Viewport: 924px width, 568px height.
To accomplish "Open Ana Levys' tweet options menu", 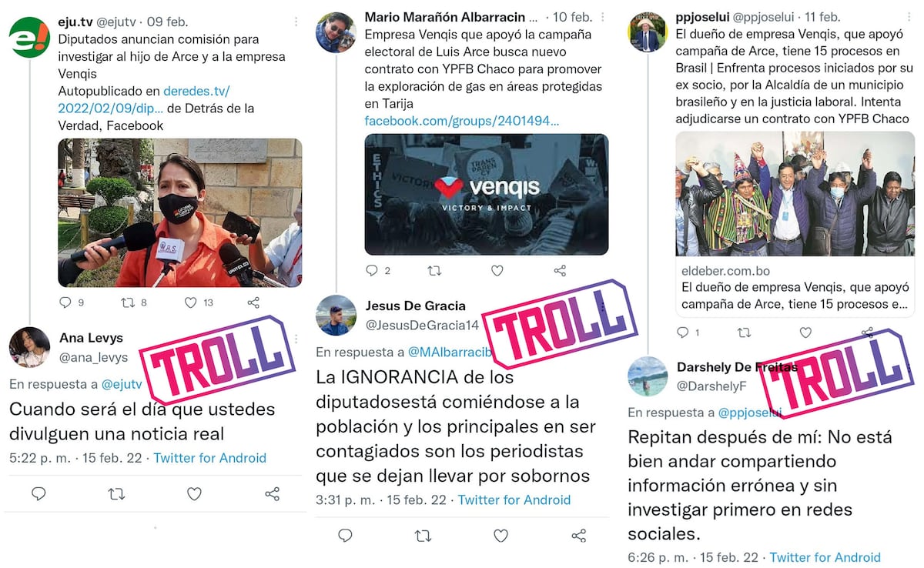I will (296, 339).
